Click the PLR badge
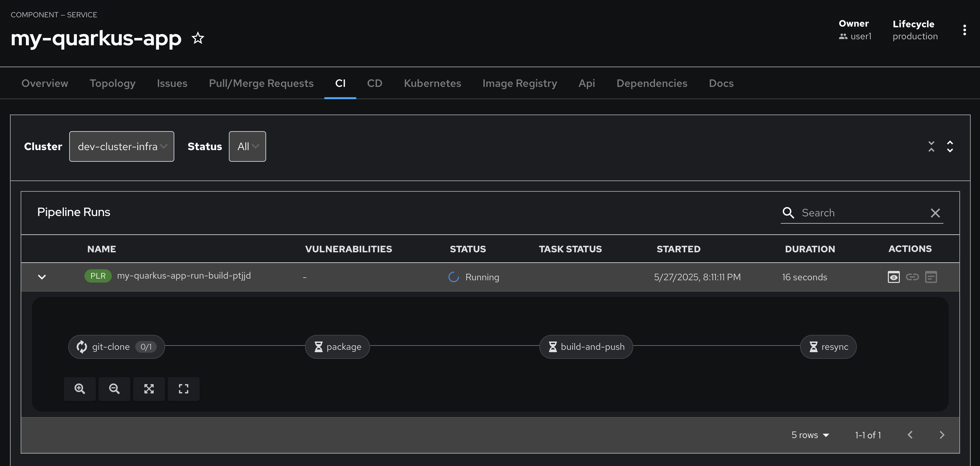Image resolution: width=980 pixels, height=466 pixels. point(98,276)
